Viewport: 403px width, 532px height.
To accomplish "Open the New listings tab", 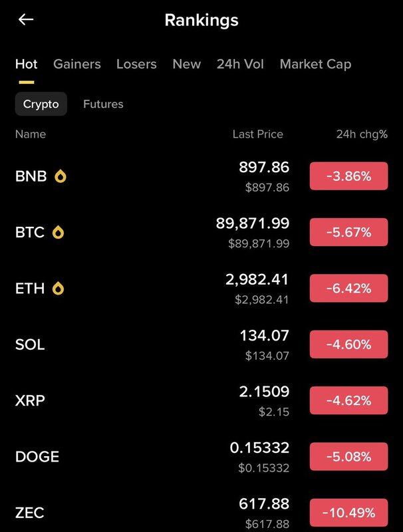I will (186, 64).
